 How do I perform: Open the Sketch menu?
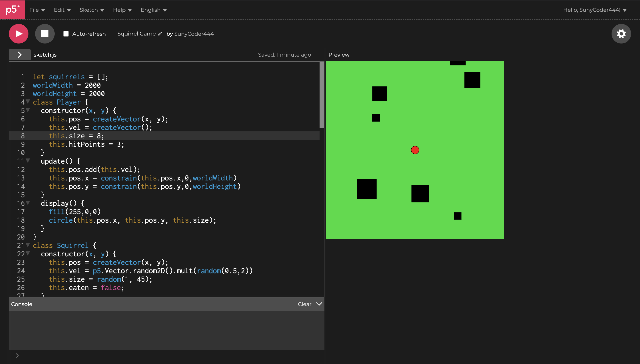(92, 10)
